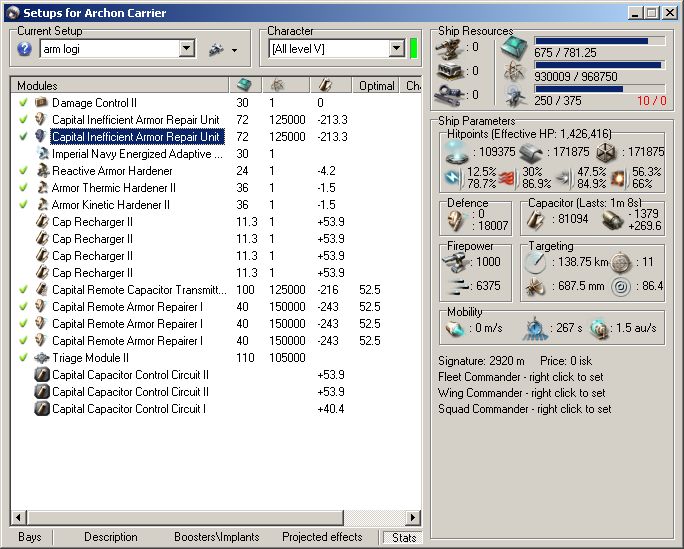
Task: Click the Damage Control II module icon
Action: (x=41, y=102)
